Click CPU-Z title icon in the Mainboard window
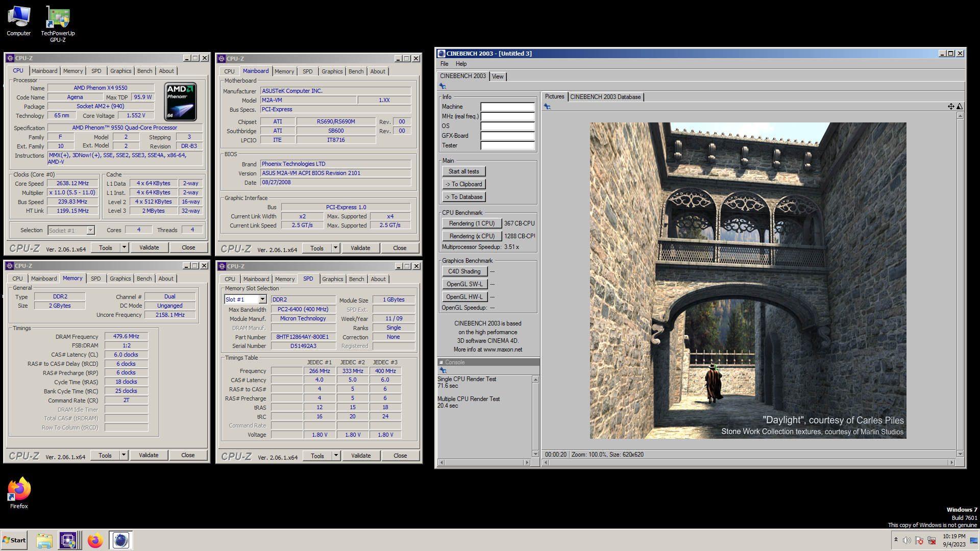Image resolution: width=980 pixels, height=551 pixels. [222, 59]
